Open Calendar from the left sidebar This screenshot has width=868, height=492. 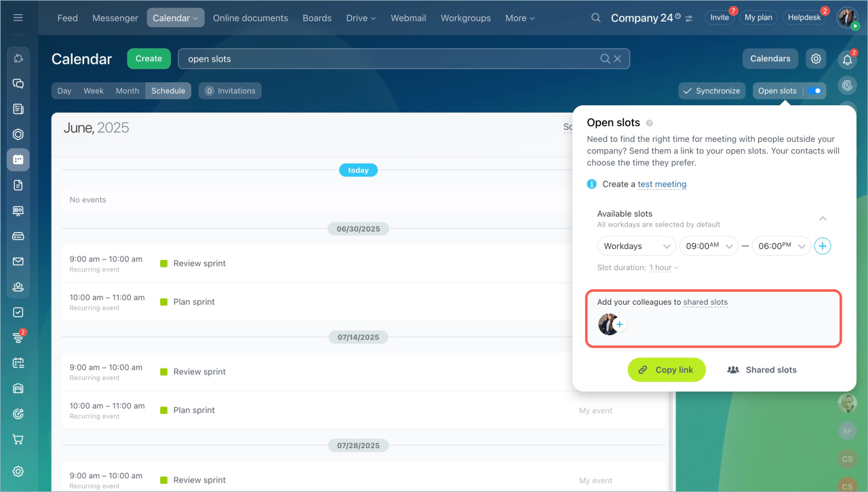tap(18, 159)
